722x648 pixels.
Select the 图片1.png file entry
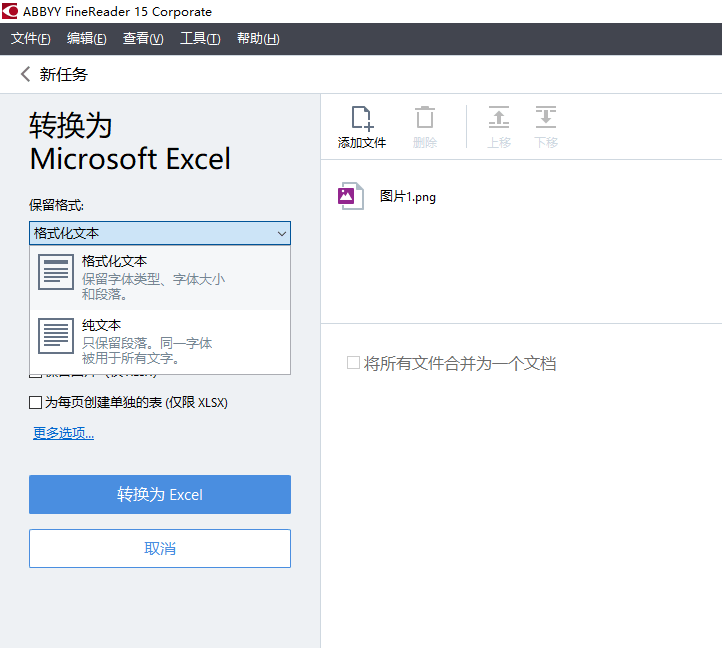click(408, 197)
